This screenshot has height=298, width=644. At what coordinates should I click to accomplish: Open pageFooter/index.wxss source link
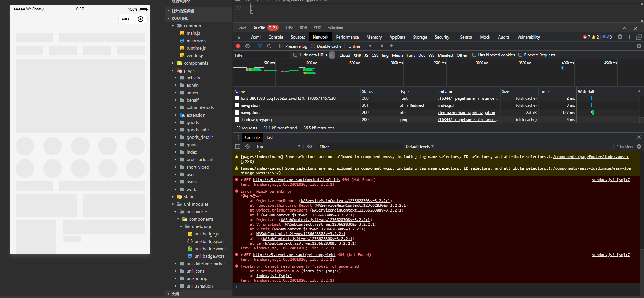click(591, 157)
